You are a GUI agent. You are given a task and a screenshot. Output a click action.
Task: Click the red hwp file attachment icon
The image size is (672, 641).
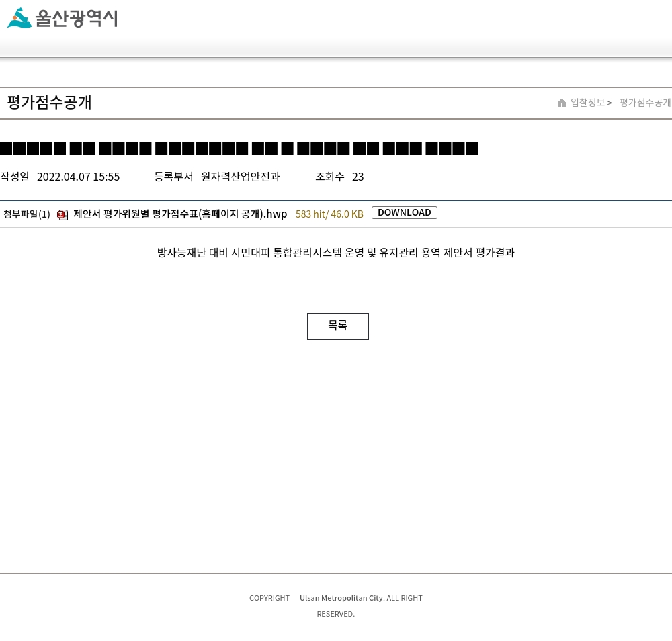62,214
